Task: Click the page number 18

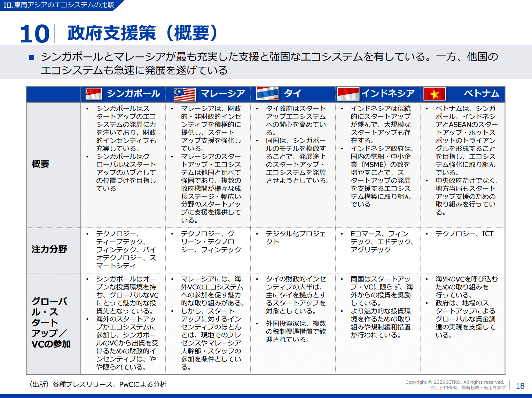Action: tap(520, 386)
